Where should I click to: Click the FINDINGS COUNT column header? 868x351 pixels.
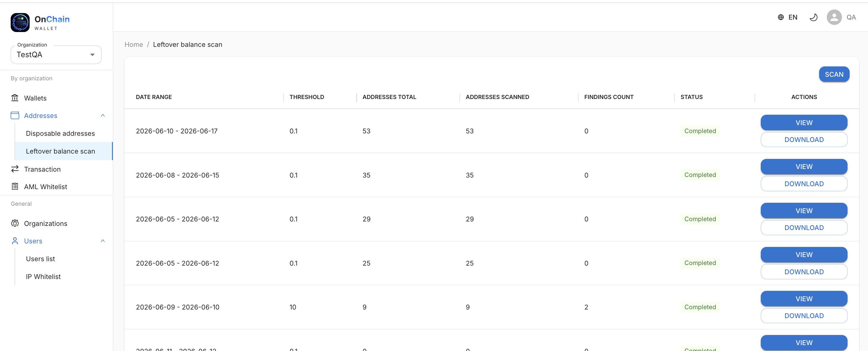608,97
